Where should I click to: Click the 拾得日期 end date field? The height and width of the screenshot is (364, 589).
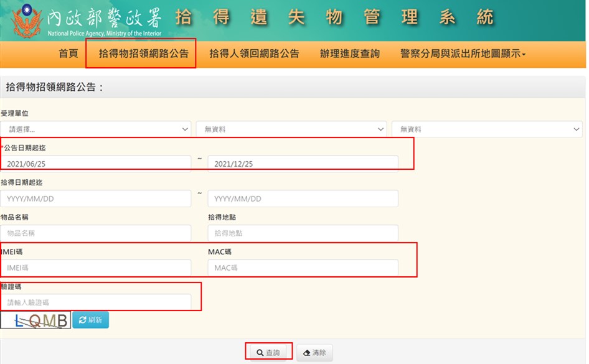303,198
